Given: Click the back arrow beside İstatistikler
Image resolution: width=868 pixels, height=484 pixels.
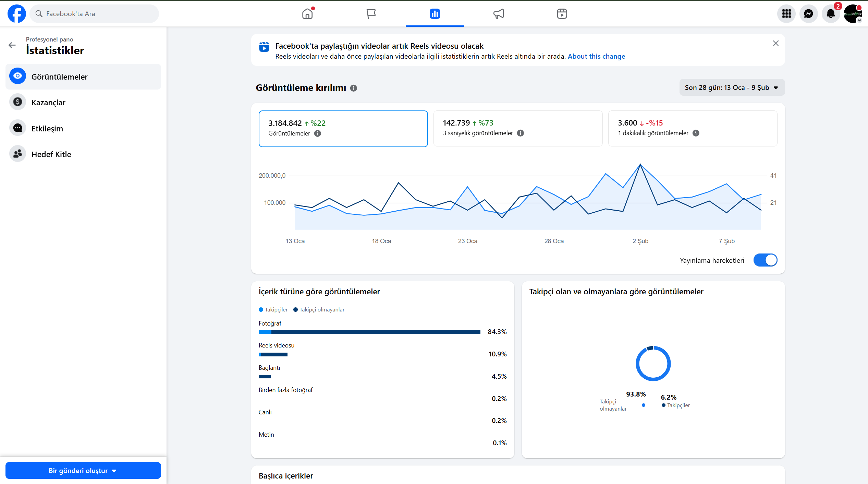Looking at the screenshot, I should tap(12, 45).
